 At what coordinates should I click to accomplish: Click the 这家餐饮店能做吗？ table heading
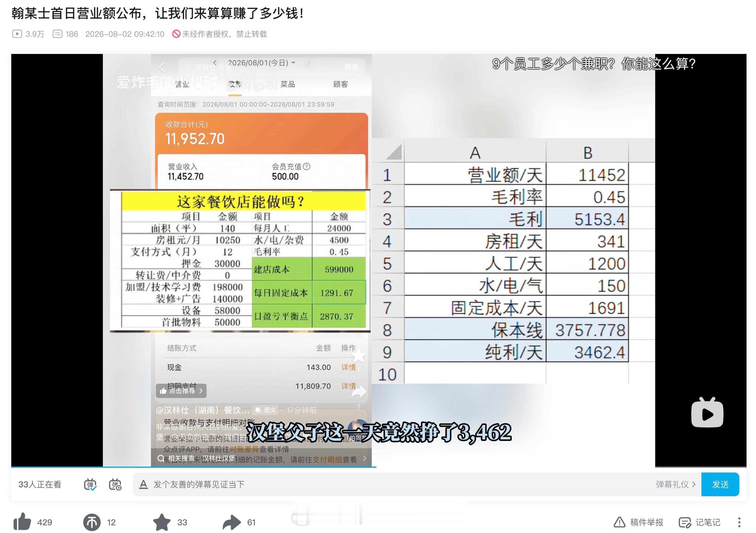pyautogui.click(x=243, y=202)
